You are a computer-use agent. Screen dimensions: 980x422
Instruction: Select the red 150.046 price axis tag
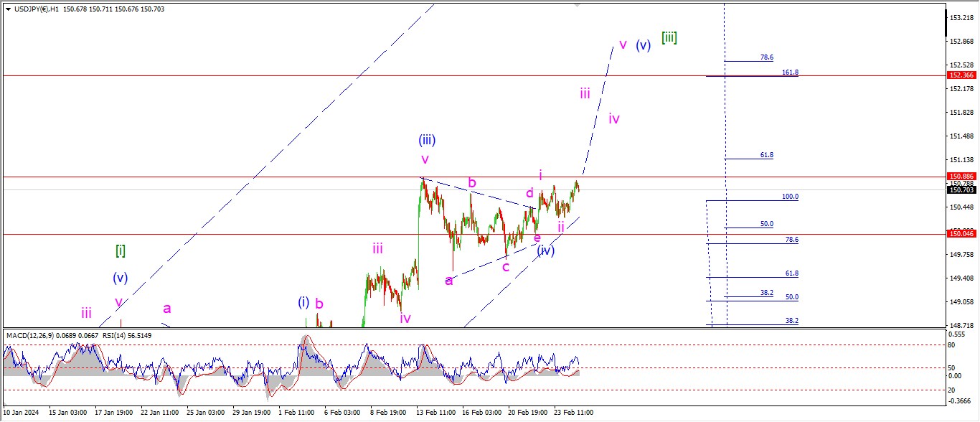[x=961, y=234]
